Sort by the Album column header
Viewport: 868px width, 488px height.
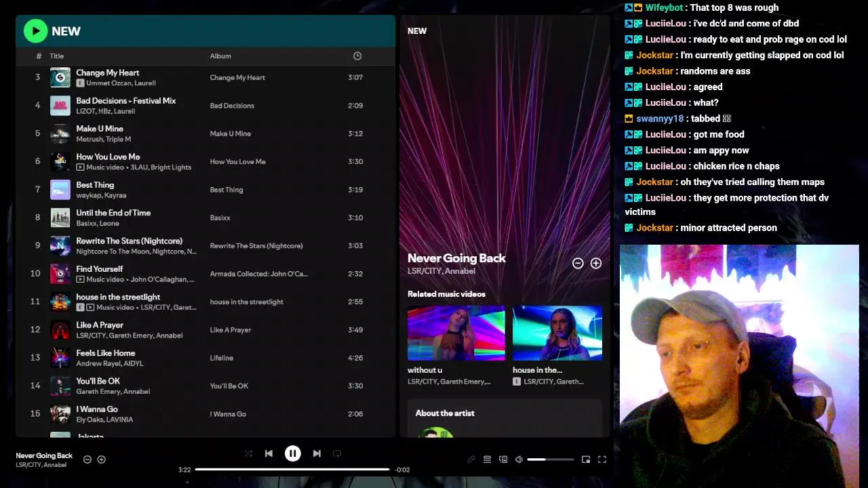click(x=220, y=56)
